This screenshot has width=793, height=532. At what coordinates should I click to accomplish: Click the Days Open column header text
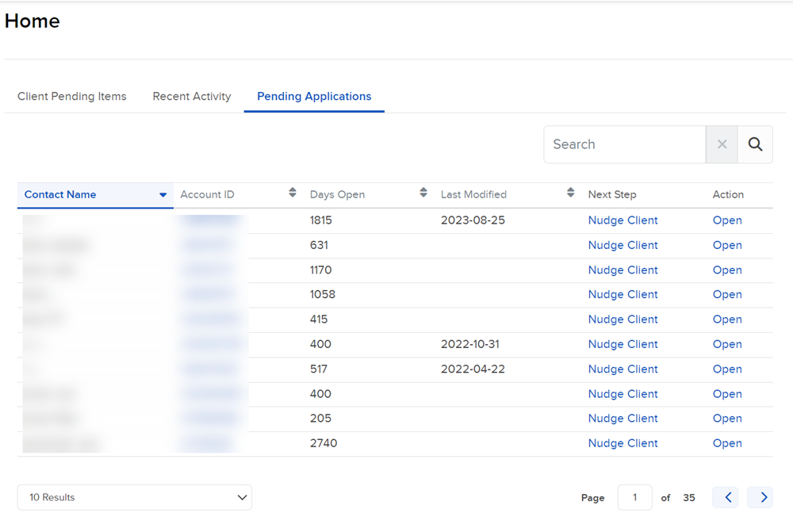coord(337,195)
